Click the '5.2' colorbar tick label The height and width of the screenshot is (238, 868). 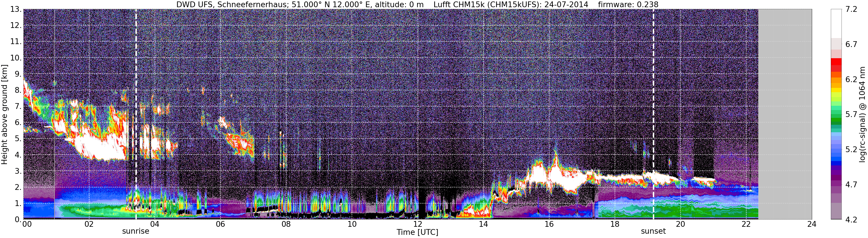tap(851, 150)
